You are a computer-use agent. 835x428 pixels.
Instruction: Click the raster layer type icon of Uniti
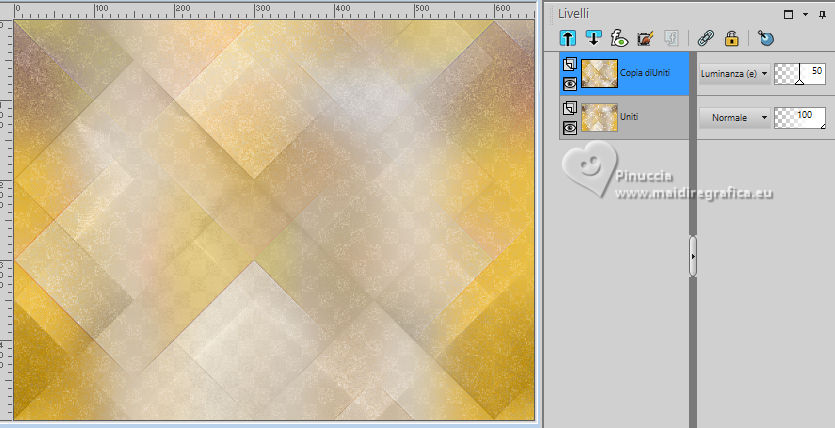pos(570,108)
